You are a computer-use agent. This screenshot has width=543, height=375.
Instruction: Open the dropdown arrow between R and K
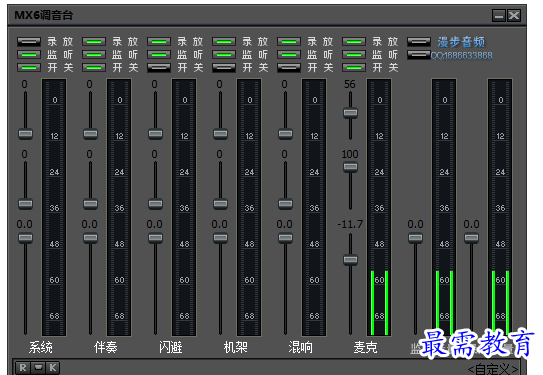click(38, 367)
